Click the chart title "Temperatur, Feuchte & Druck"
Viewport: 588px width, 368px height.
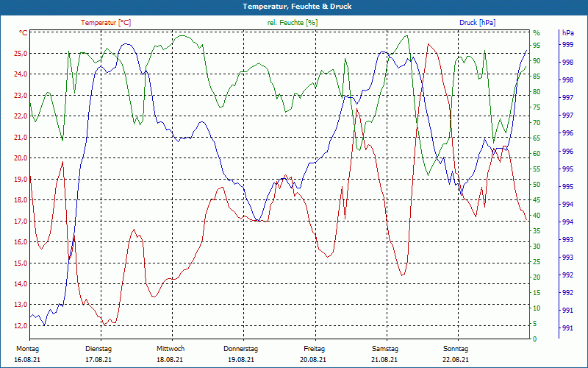point(297,7)
